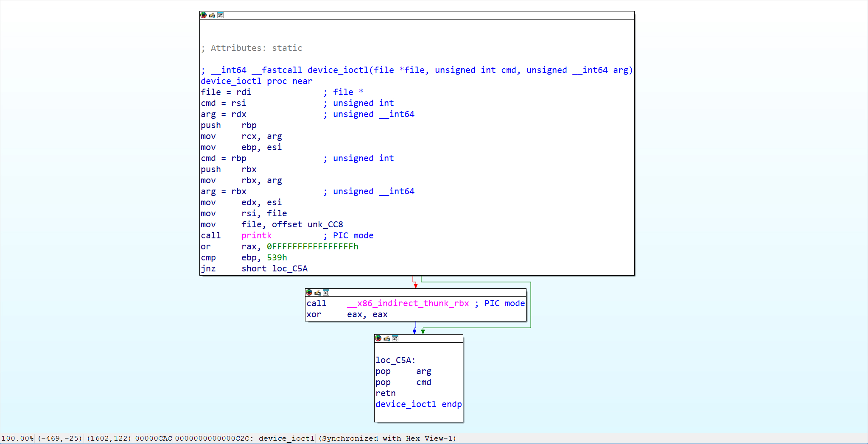This screenshot has width=868, height=444.
Task: Click the printk function name in the call
Action: point(256,235)
